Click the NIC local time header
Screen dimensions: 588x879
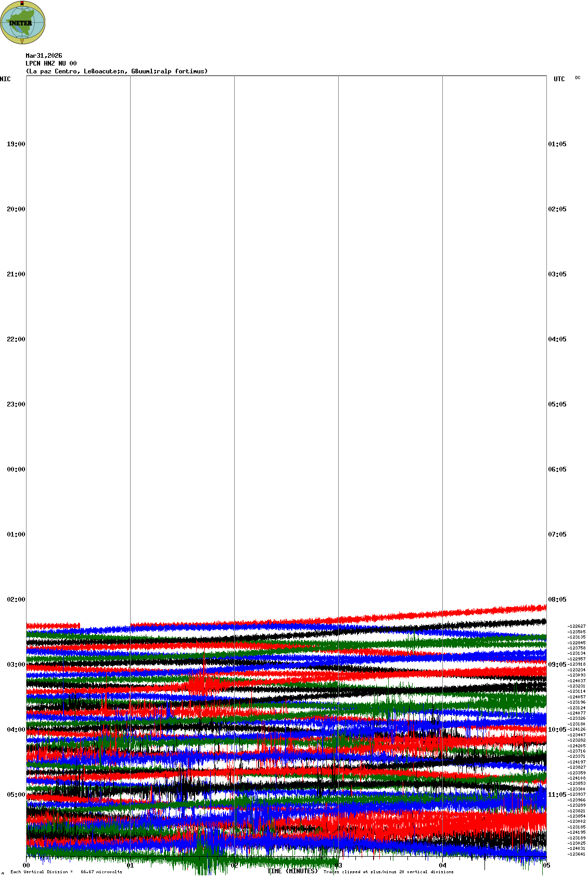(x=5, y=79)
